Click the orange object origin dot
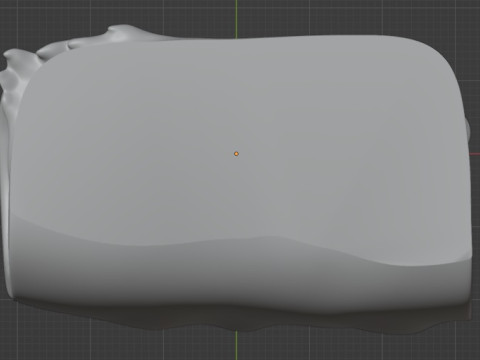The width and height of the screenshot is (480, 360). point(236,154)
